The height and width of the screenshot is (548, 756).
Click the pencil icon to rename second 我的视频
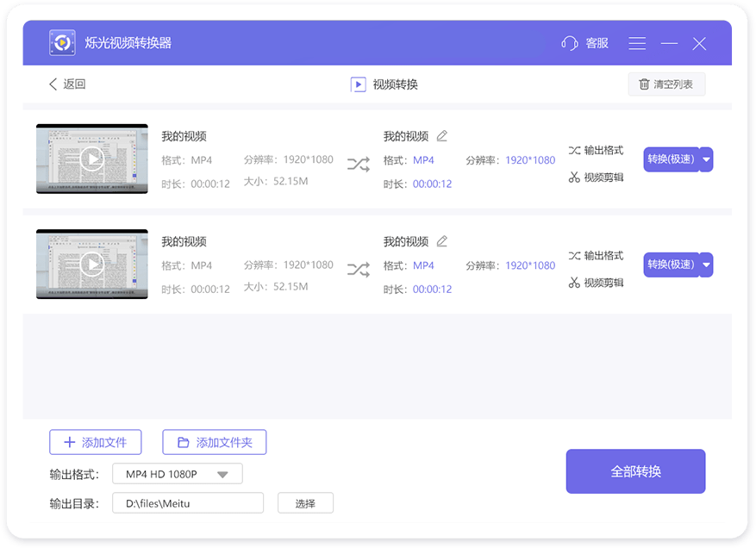[442, 241]
